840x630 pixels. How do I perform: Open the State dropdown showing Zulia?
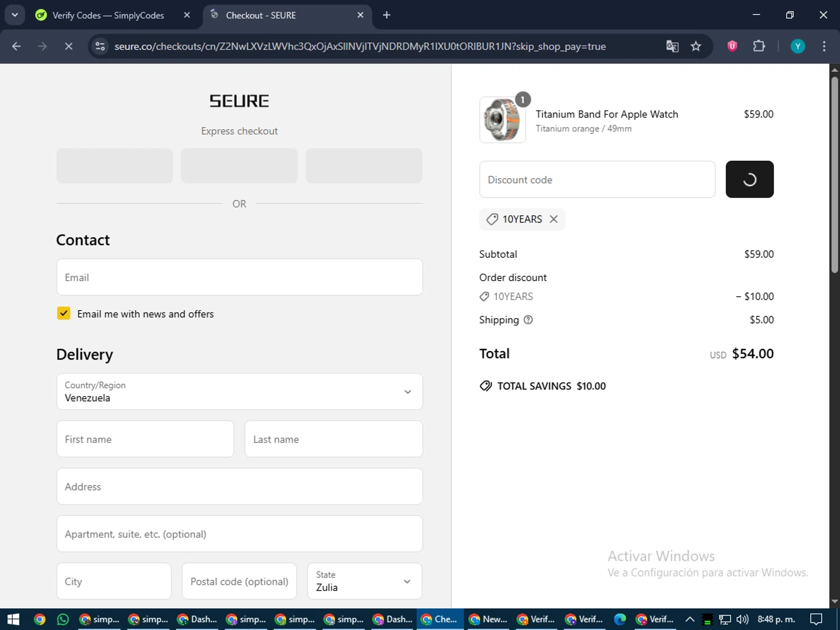(365, 581)
